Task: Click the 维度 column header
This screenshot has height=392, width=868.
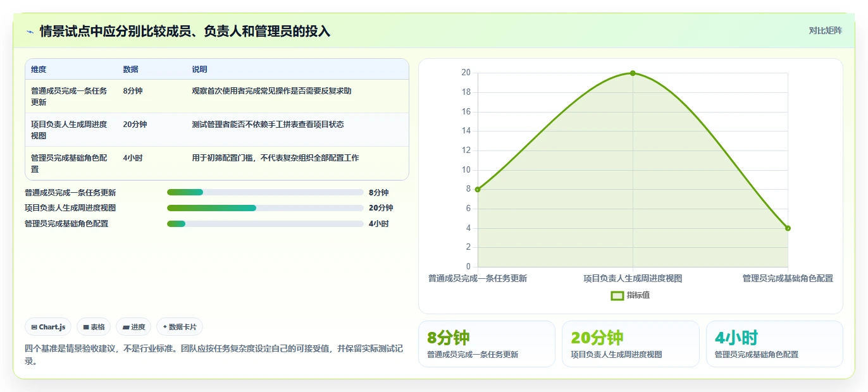Action: [x=39, y=70]
